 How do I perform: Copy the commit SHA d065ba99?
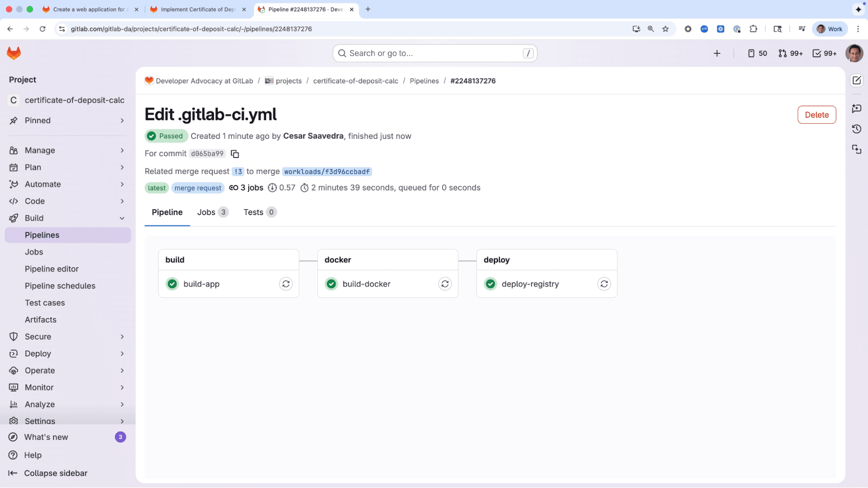(x=235, y=154)
